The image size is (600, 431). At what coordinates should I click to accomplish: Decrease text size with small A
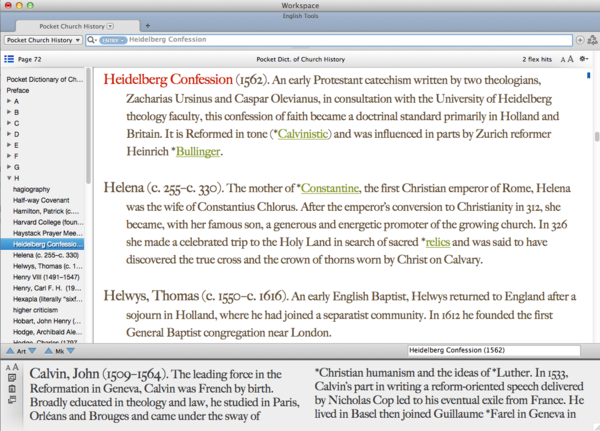(562, 59)
